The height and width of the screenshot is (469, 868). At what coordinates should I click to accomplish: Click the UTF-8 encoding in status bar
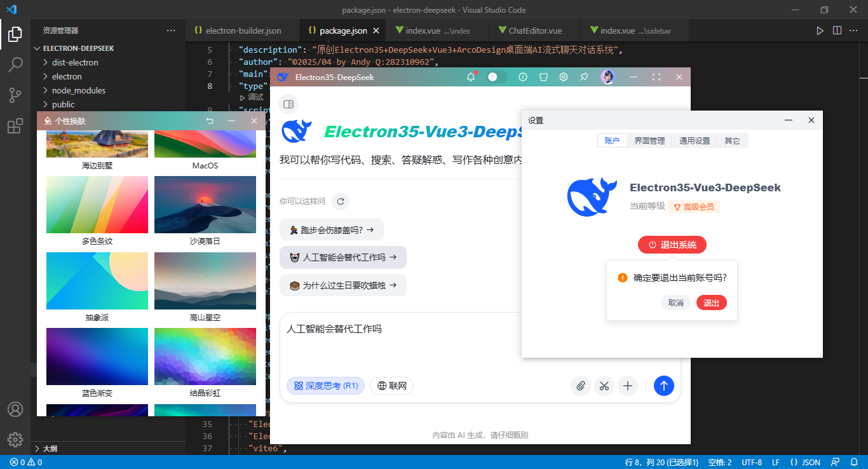tap(752, 462)
